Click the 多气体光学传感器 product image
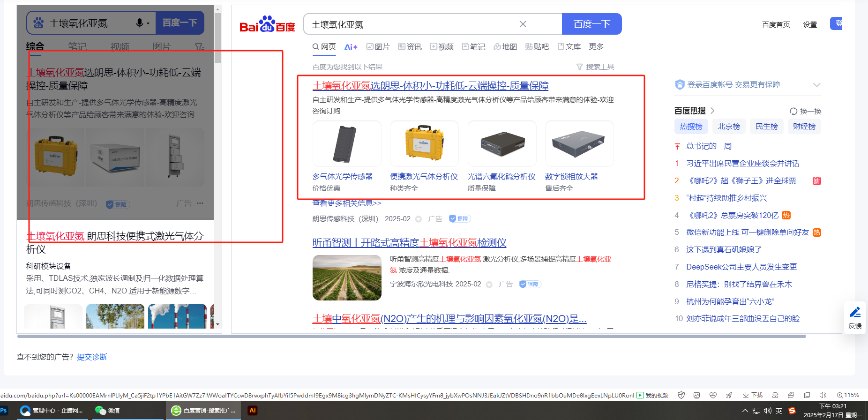This screenshot has width=868, height=420. pyautogui.click(x=347, y=143)
